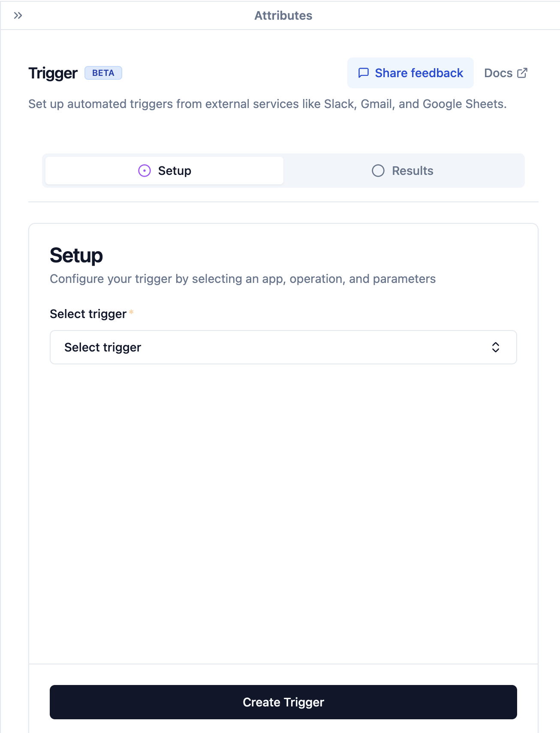Click the 'Set up automated triggers' description
The height and width of the screenshot is (733, 560).
point(267,104)
